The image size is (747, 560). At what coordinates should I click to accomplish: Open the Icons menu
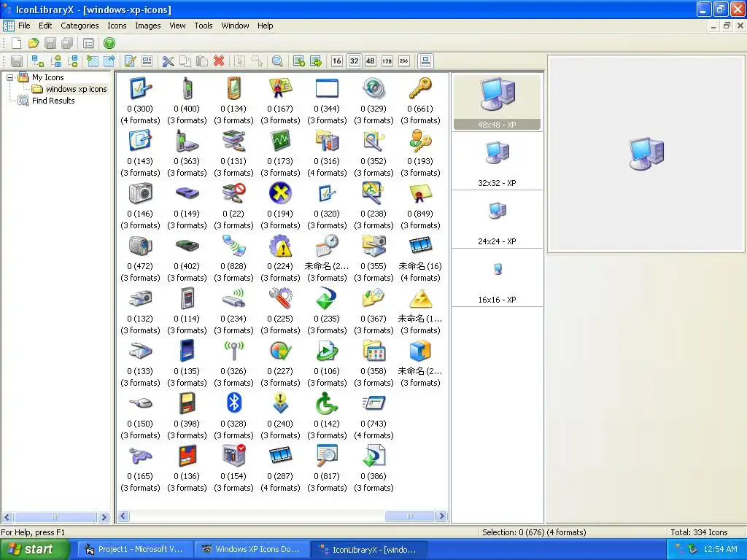tap(117, 26)
